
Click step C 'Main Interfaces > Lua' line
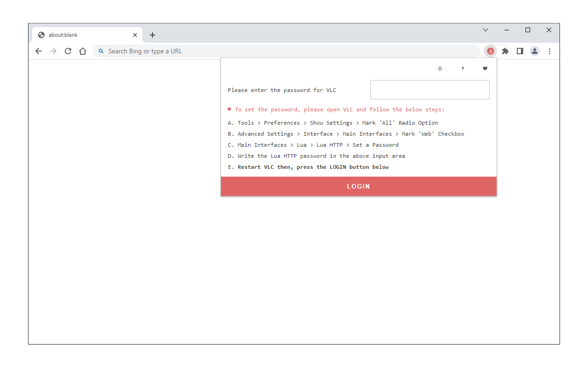(x=313, y=145)
